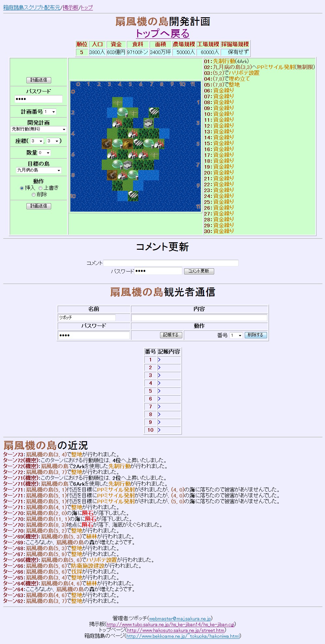Select the utility pole plain tile in row 1

pos(117,102)
